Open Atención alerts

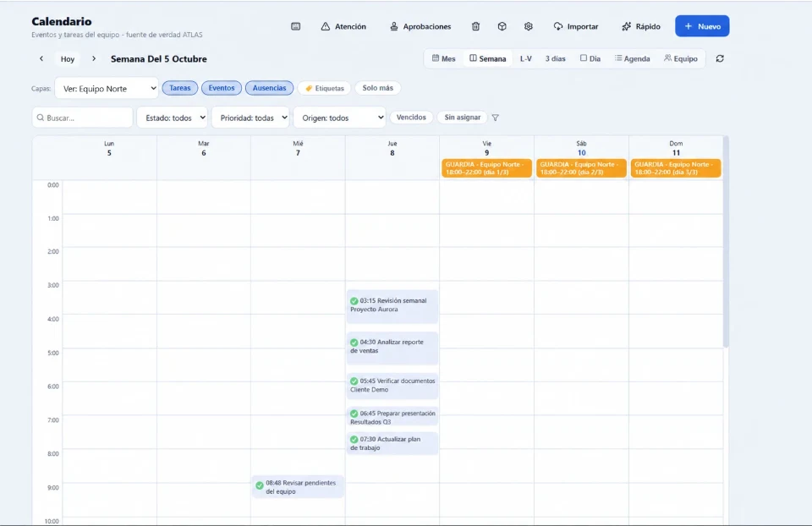click(x=343, y=26)
